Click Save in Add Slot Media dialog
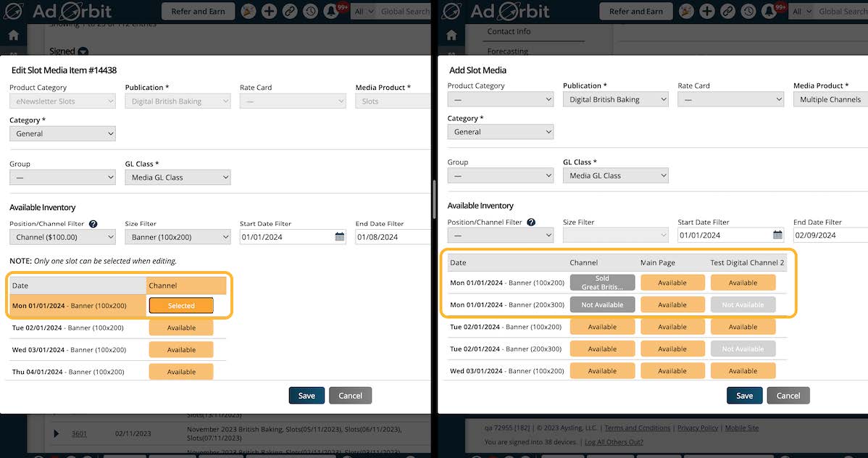 (x=745, y=396)
